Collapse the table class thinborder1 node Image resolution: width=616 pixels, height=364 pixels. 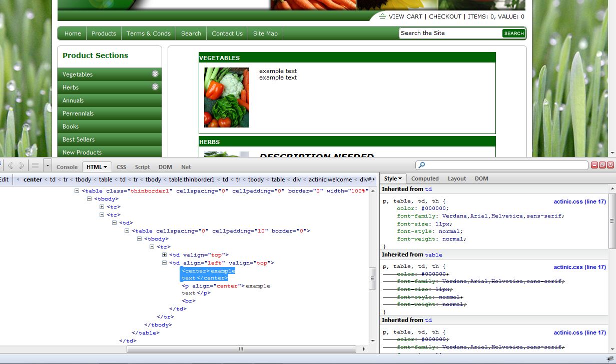click(77, 190)
